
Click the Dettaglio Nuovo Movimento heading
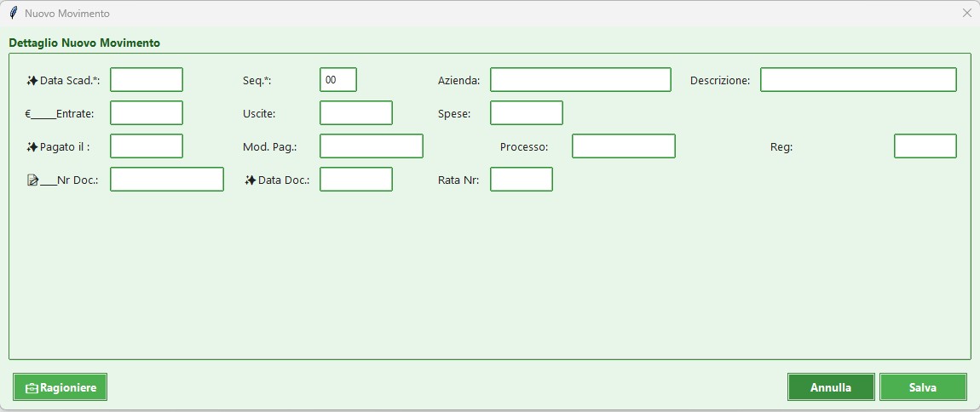pos(84,43)
